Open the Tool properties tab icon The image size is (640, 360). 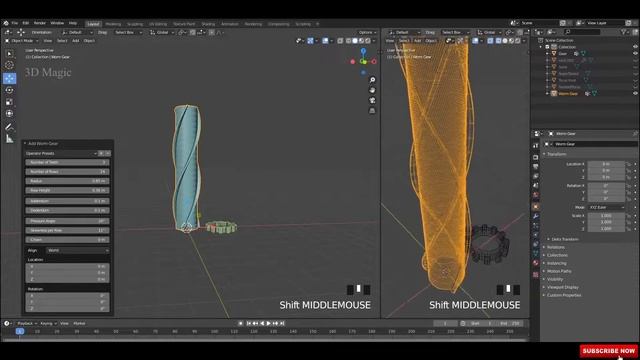[x=536, y=146]
